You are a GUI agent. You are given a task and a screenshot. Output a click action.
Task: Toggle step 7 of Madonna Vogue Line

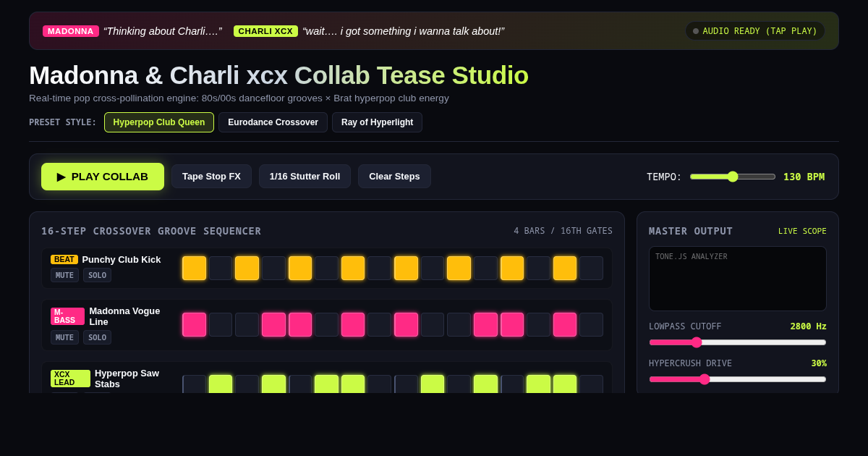[x=353, y=324]
